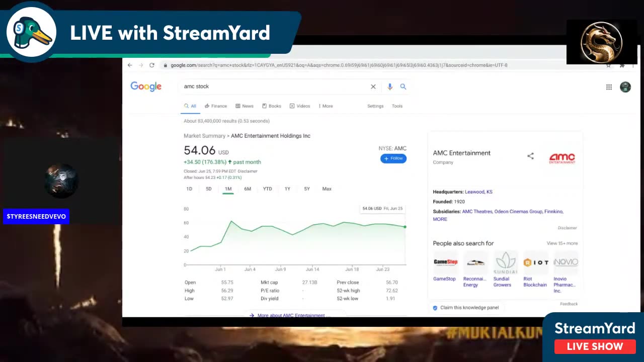The width and height of the screenshot is (644, 362).
Task: Select the Max chart range
Action: [327, 189]
